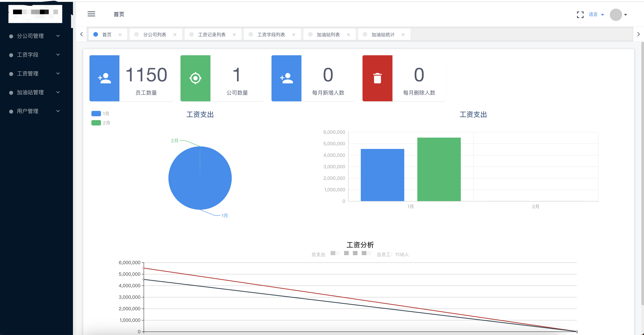
Task: Click the 员工数量 add-person icon
Action: point(104,78)
